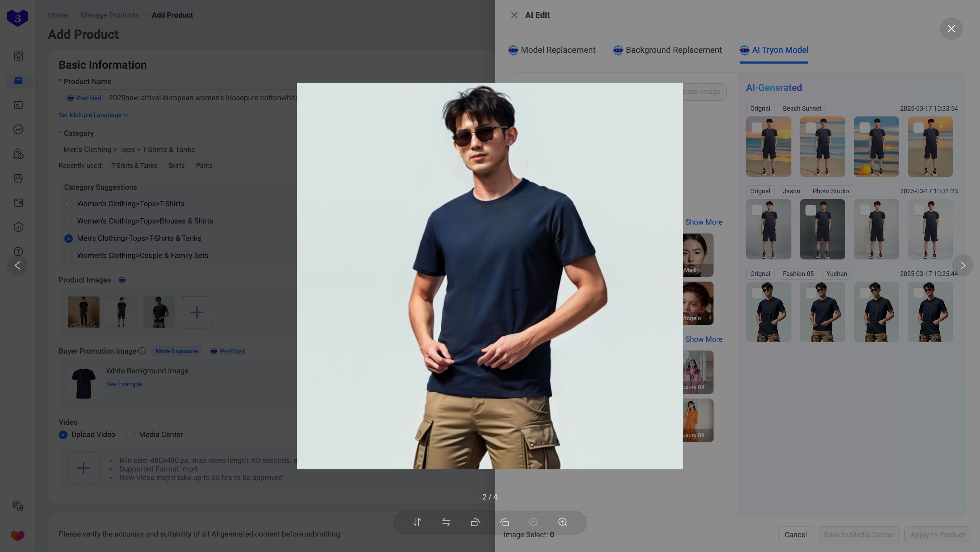Choose Media Center as video source
Screen dimensions: 980x552
tap(130, 435)
